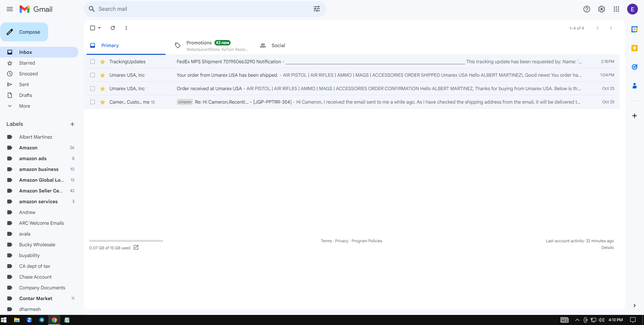Click the umarex label chip

tap(185, 102)
